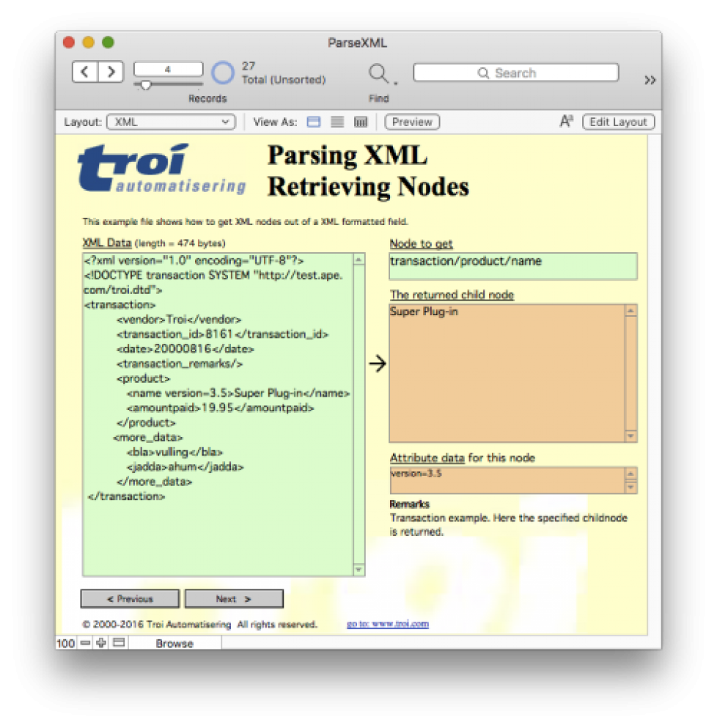
Task: Open the Layout dropdown showing XML
Action: (171, 122)
